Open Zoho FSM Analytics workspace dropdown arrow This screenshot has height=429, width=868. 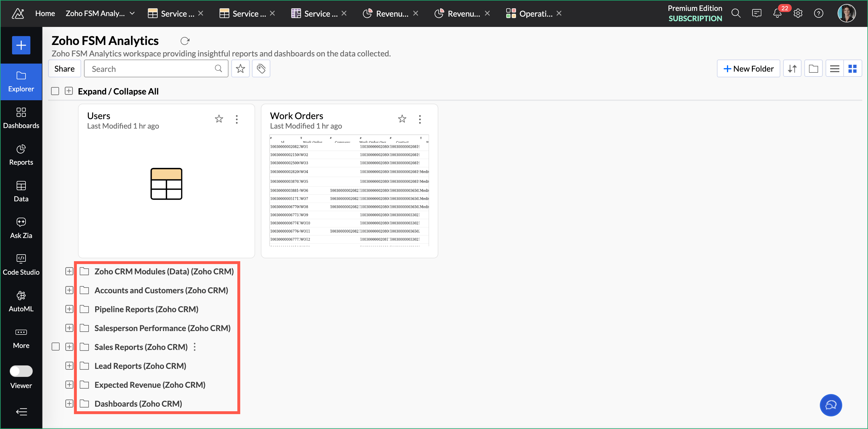(x=132, y=13)
